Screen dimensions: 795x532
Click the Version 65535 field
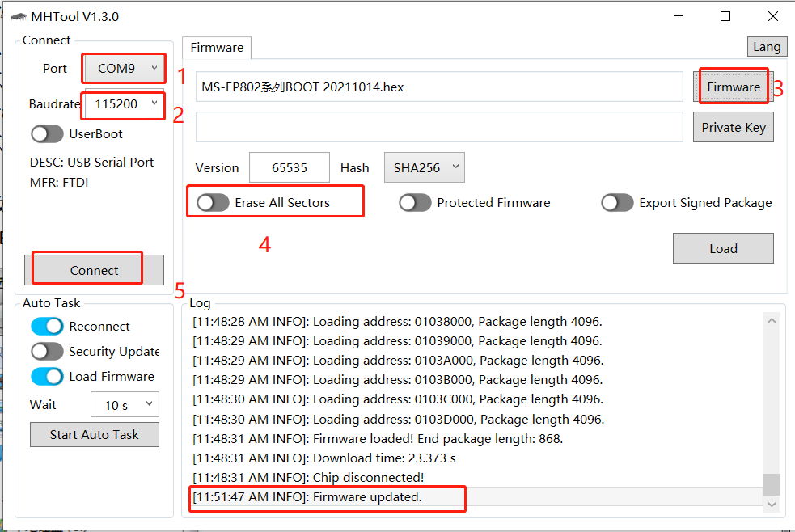pos(289,167)
